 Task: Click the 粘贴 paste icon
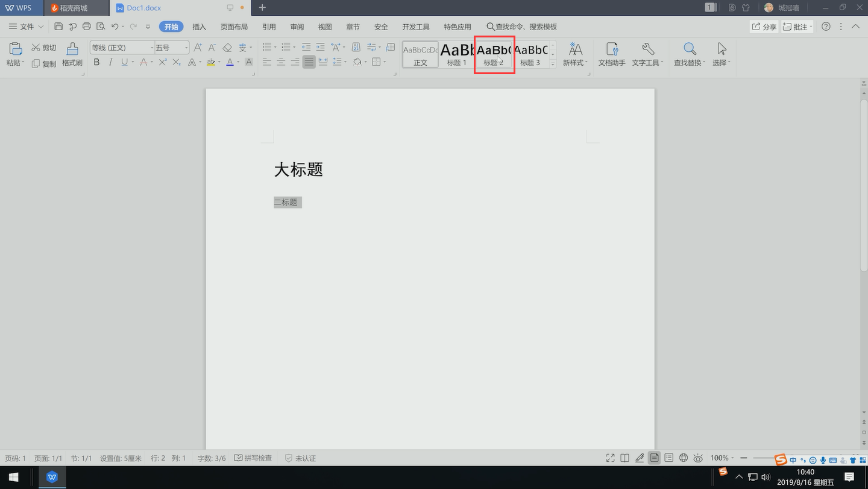point(16,49)
